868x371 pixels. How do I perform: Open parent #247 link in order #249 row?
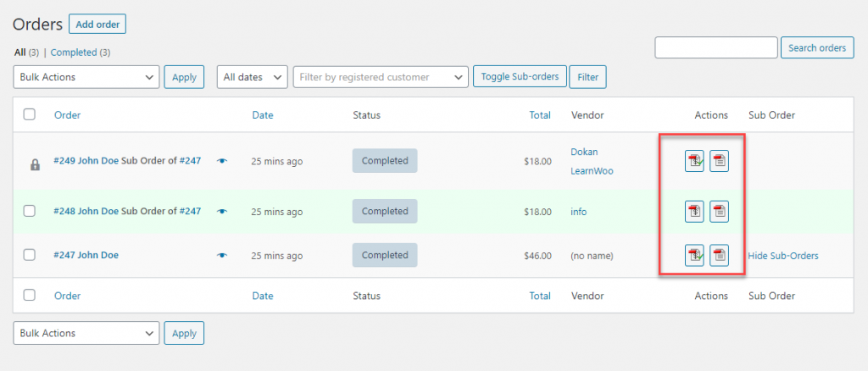point(190,161)
